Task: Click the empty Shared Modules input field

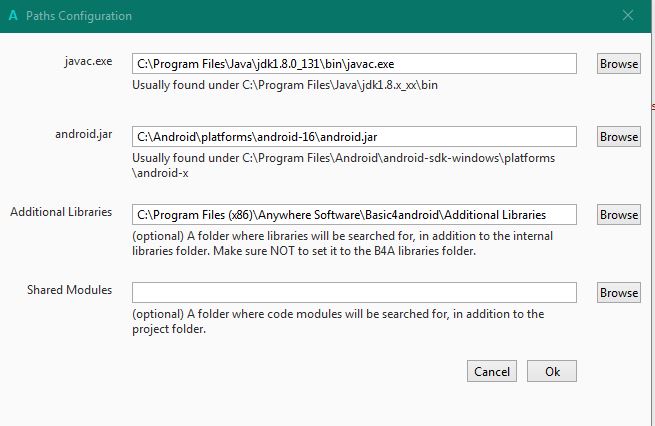Action: click(354, 293)
